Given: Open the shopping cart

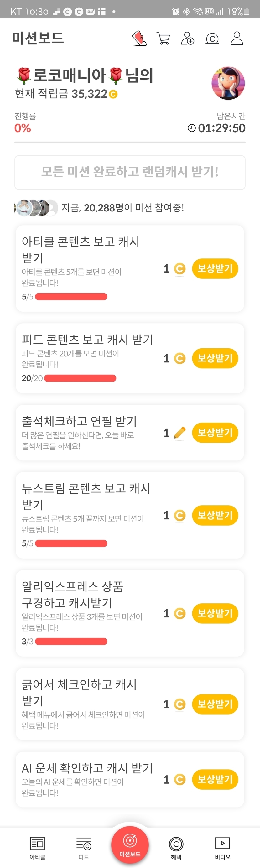Looking at the screenshot, I should click(x=163, y=39).
